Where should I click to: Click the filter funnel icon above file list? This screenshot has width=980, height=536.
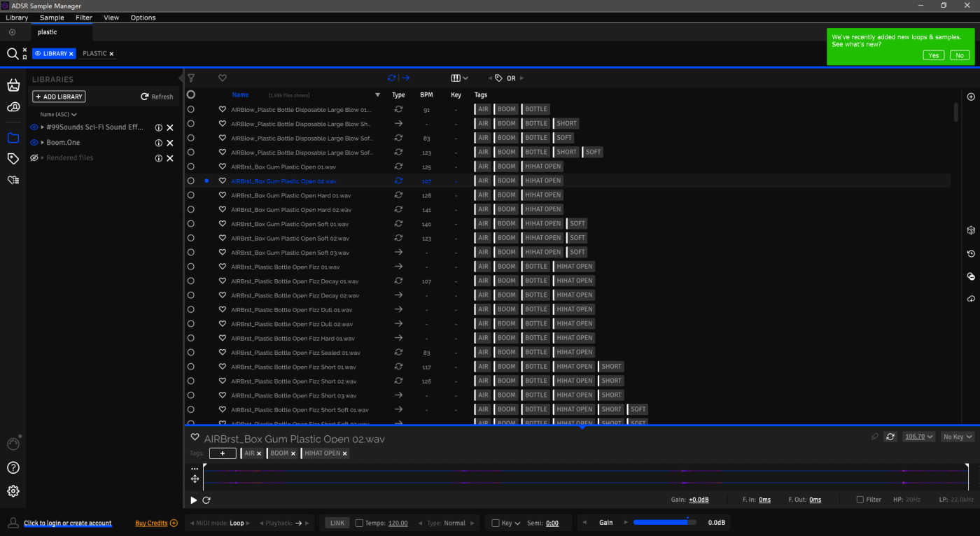coord(191,78)
